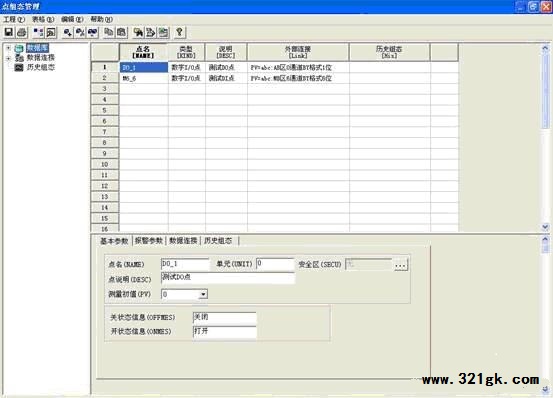Select the M6_6 cell in row 2
The width and height of the screenshot is (553, 398).
tap(144, 78)
